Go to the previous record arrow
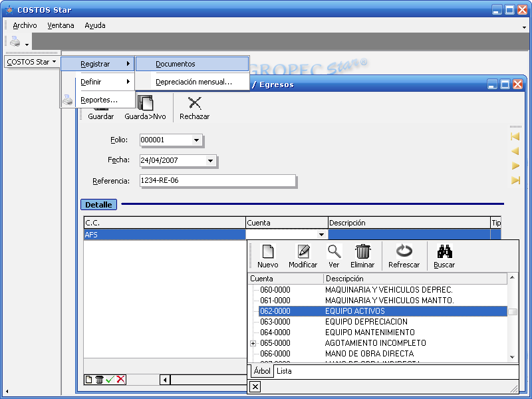 point(515,151)
